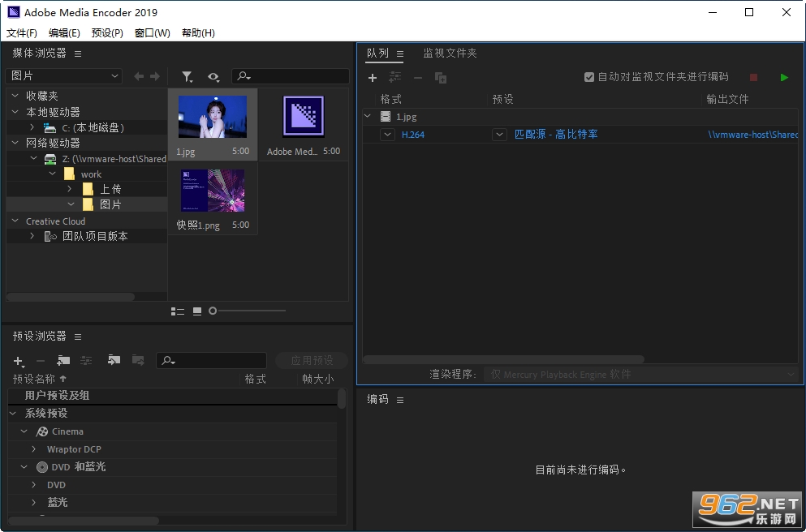Click the red stop queue button
The width and height of the screenshot is (806, 532).
tap(753, 78)
